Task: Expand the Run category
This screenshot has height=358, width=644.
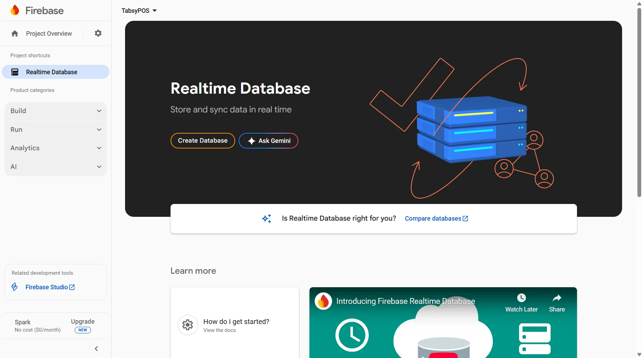Action: [56, 130]
